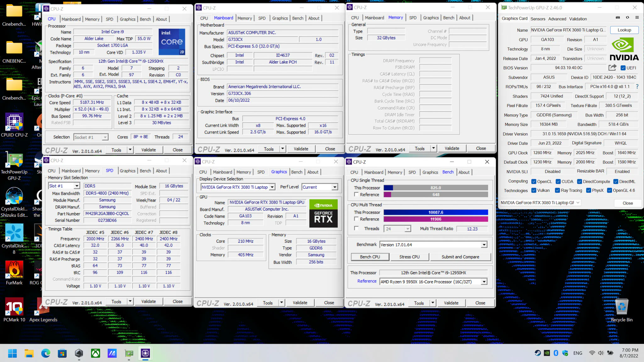Open the Socket #1 selection dropdown
Viewport: 644px width, 362px height.
91,137
